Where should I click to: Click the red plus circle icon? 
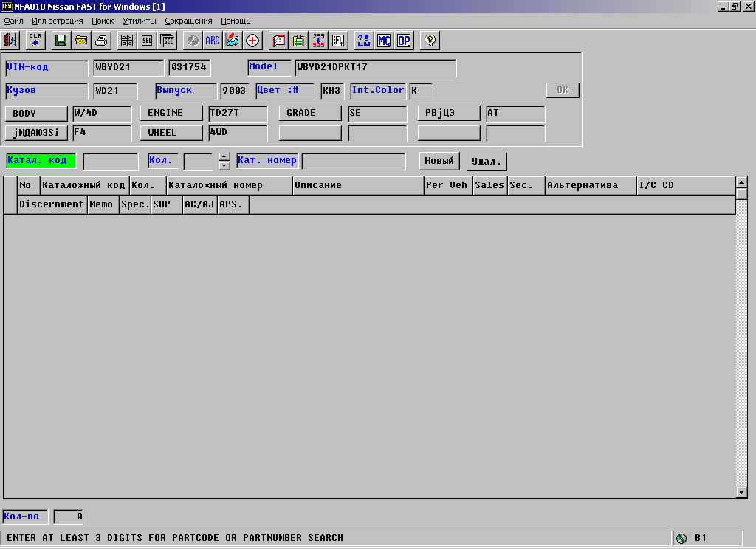coord(252,41)
